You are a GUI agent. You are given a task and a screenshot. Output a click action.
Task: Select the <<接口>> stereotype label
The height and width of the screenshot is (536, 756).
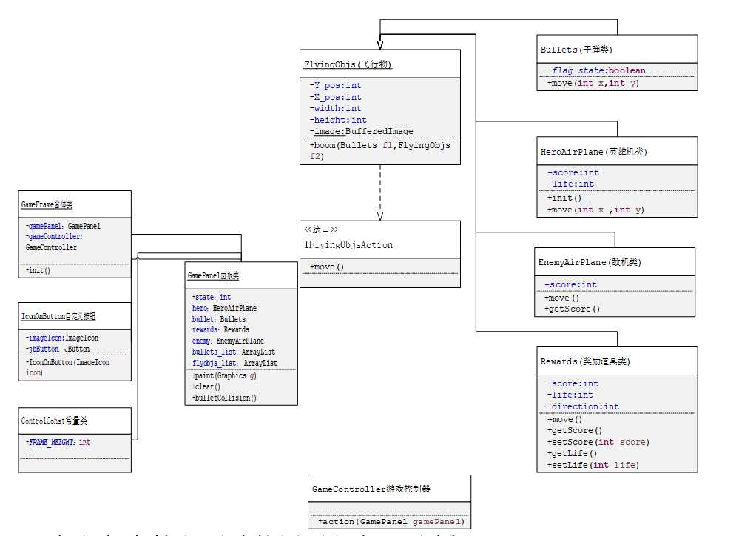(320, 230)
